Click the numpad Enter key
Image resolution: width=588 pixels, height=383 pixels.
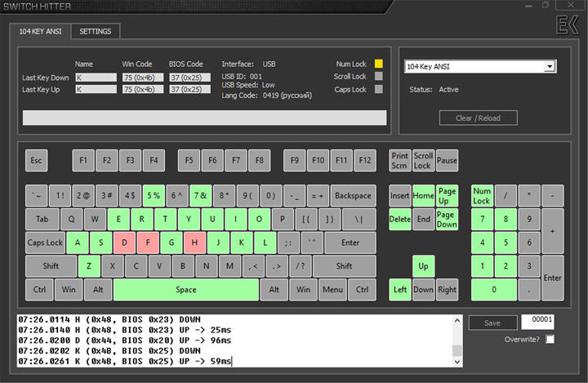pyautogui.click(x=553, y=278)
